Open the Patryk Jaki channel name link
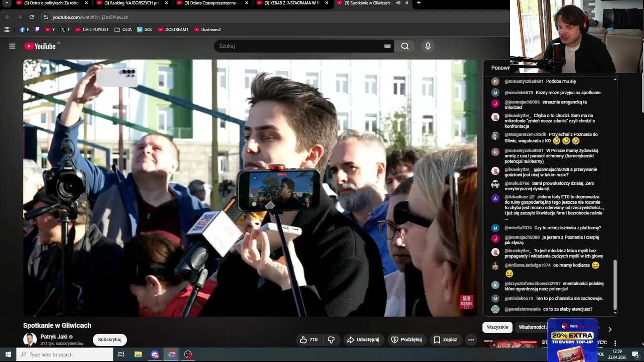Screen dimensions: 644x362 click(54, 337)
